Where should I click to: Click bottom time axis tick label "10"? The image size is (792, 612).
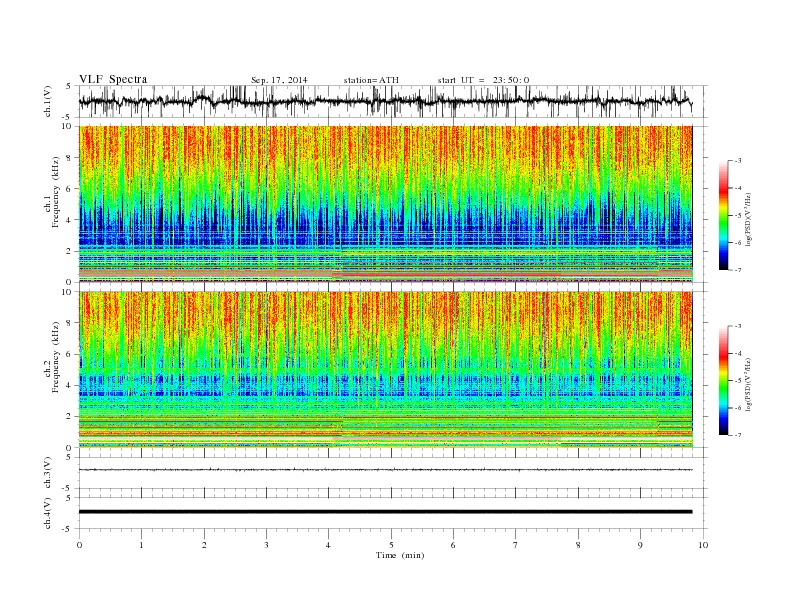[x=703, y=545]
